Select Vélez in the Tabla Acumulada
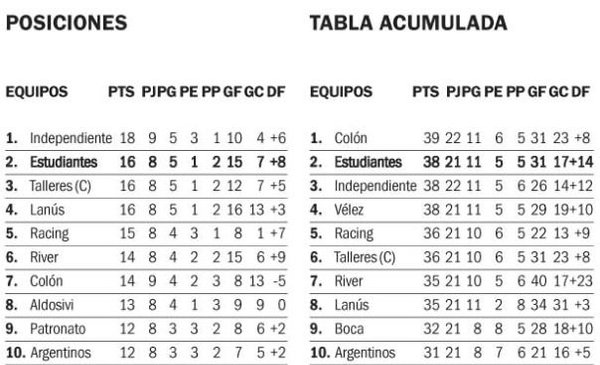This screenshot has width=600, height=365. (349, 210)
